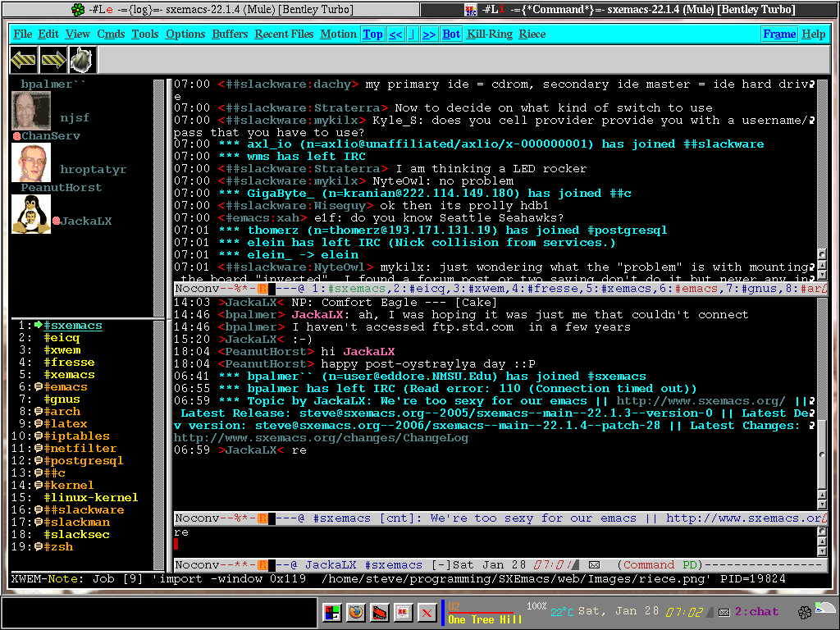Click hroptatyr's avatar photo
The height and width of the screenshot is (630, 840).
point(31,163)
